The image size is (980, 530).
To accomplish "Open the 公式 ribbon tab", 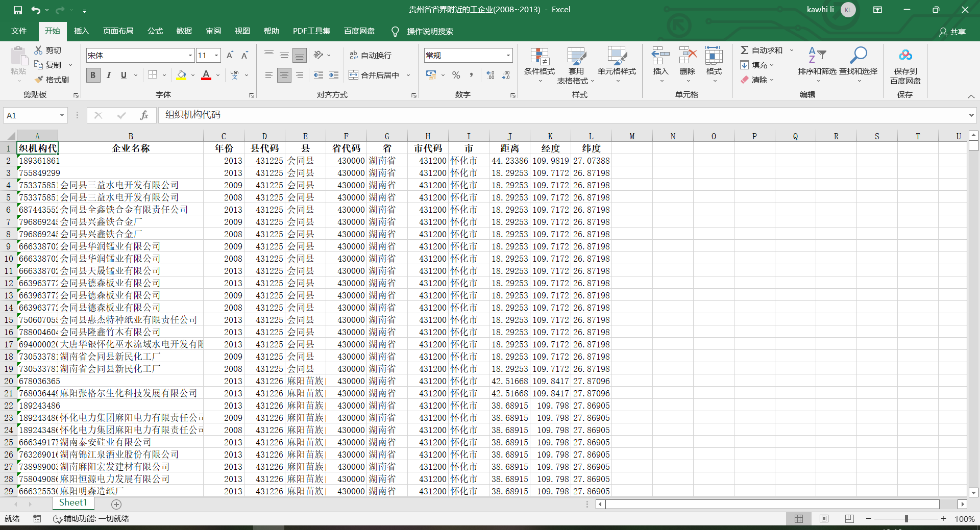I will click(155, 31).
